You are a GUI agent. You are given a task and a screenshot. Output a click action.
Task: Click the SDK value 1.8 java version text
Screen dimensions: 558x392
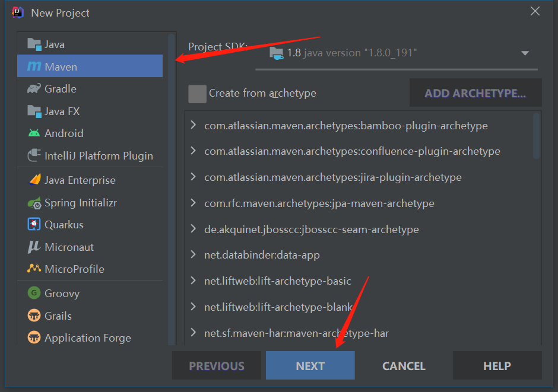352,53
